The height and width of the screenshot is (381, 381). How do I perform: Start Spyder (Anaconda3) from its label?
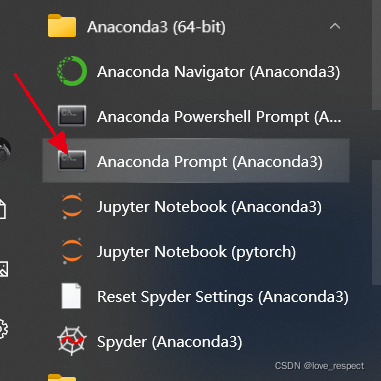[x=170, y=342]
